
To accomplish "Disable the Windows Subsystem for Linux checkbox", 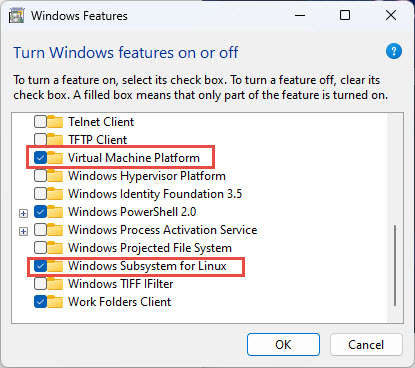I will [40, 266].
